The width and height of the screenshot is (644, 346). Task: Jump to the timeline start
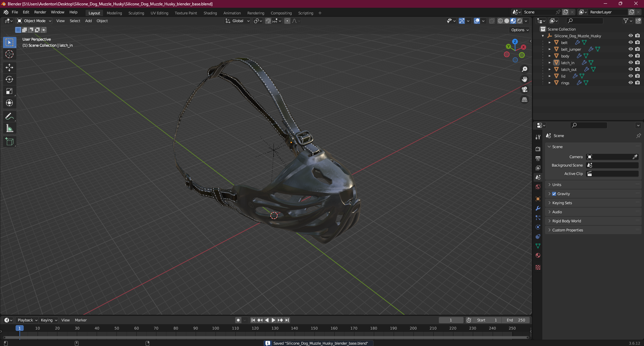(x=253, y=320)
